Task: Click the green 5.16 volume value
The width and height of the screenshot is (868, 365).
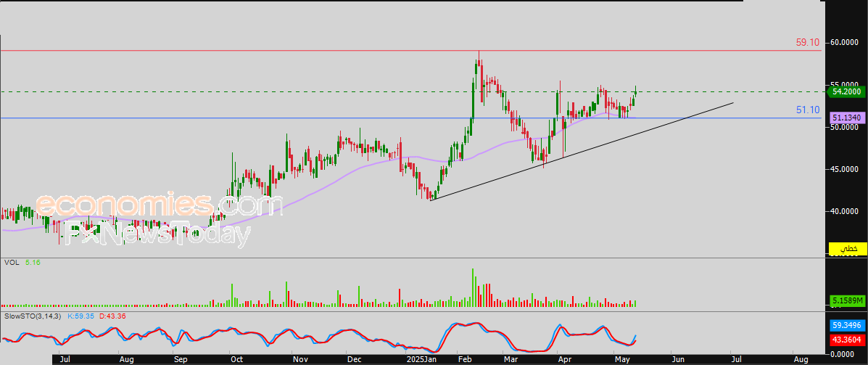Action: tap(33, 262)
